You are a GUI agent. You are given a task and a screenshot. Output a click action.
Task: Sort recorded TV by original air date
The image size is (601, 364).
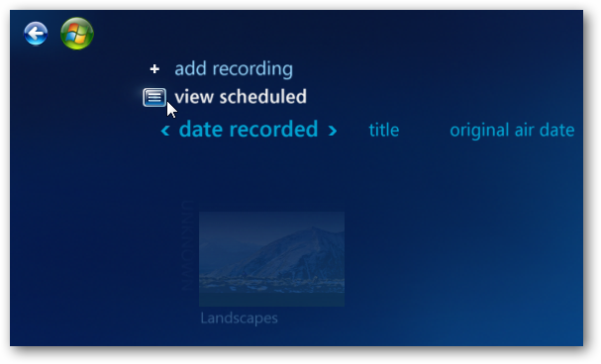click(512, 131)
